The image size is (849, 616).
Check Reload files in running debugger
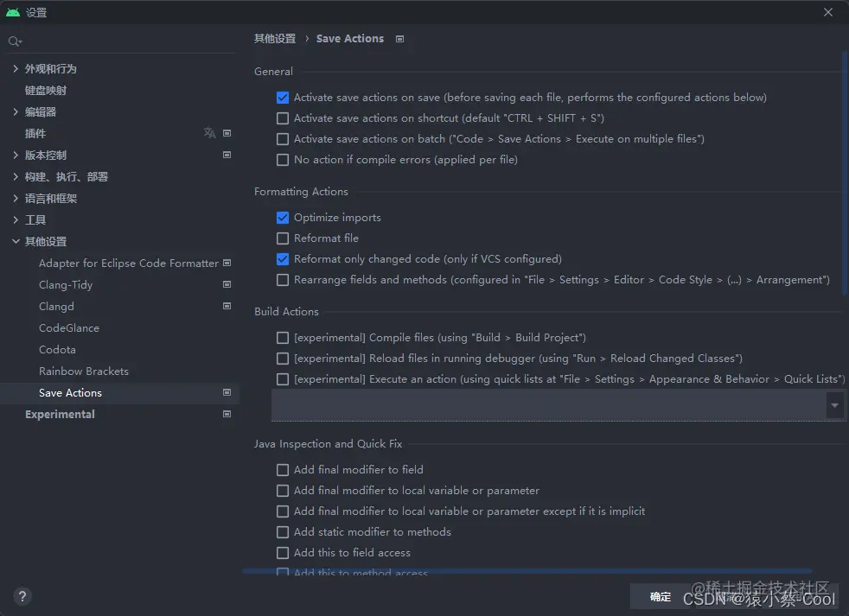point(282,359)
